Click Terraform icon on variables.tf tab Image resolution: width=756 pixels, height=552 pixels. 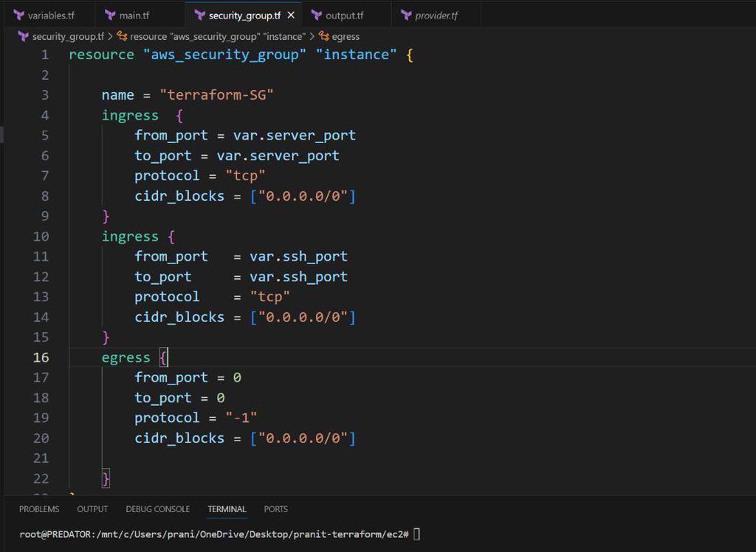click(18, 15)
